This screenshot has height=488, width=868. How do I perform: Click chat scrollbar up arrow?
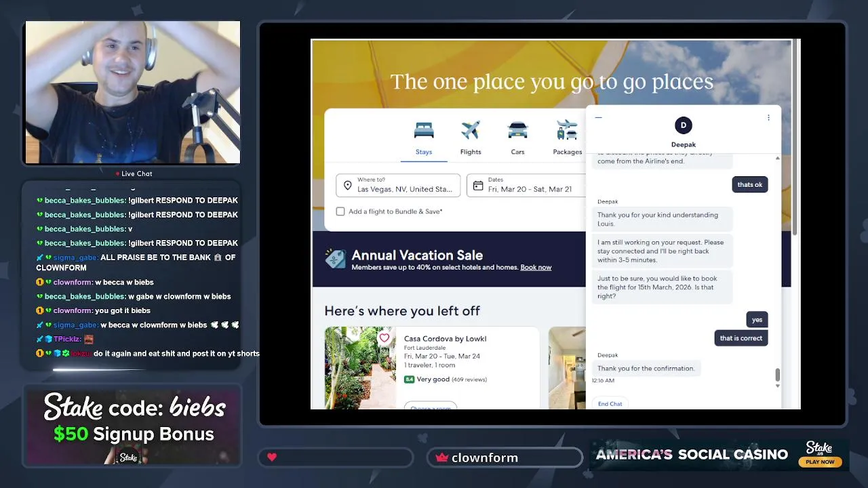click(x=778, y=158)
